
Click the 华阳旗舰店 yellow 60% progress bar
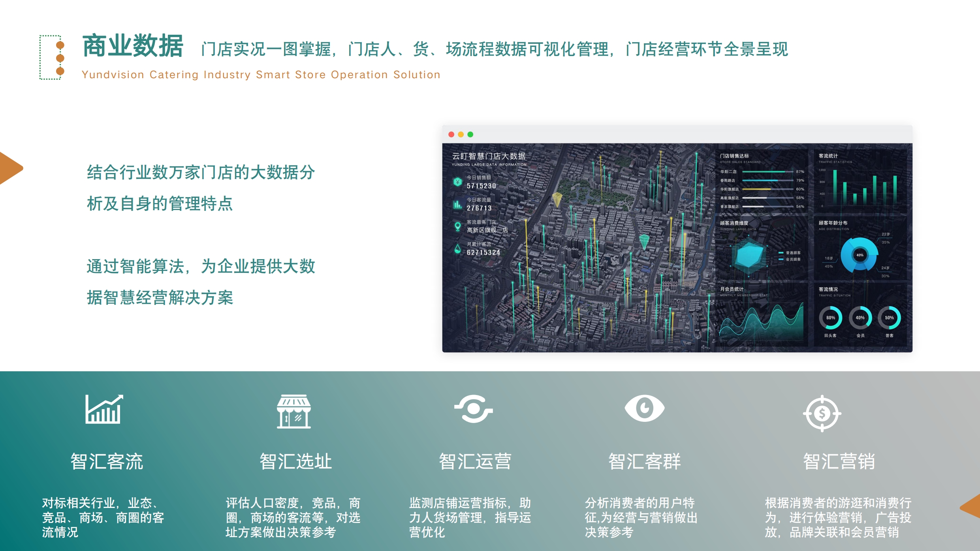768,189
